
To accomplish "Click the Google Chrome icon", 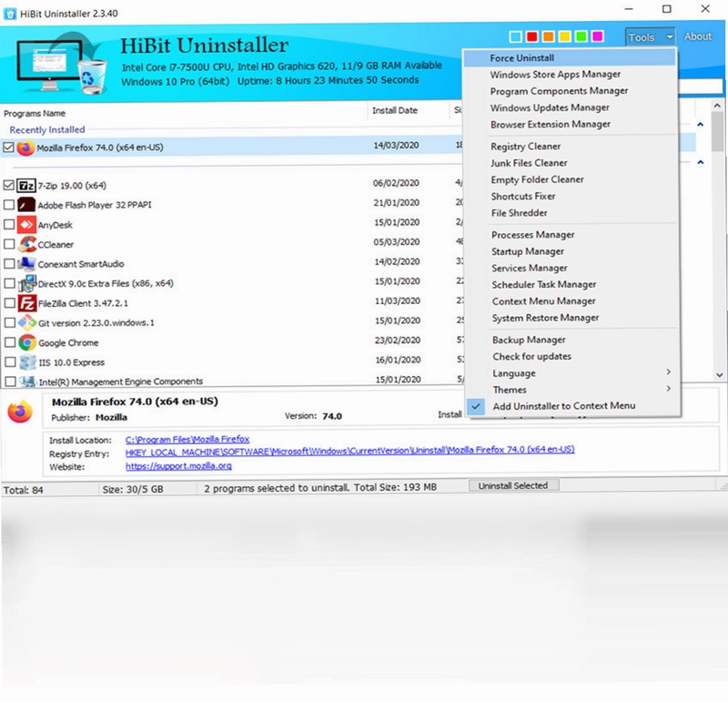I will 28,342.
